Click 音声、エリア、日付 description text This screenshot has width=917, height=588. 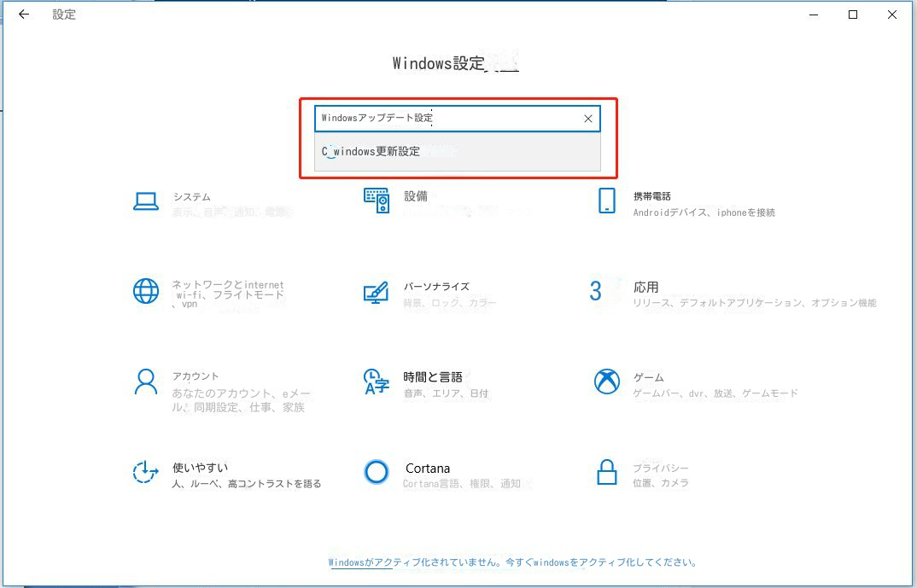446,393
